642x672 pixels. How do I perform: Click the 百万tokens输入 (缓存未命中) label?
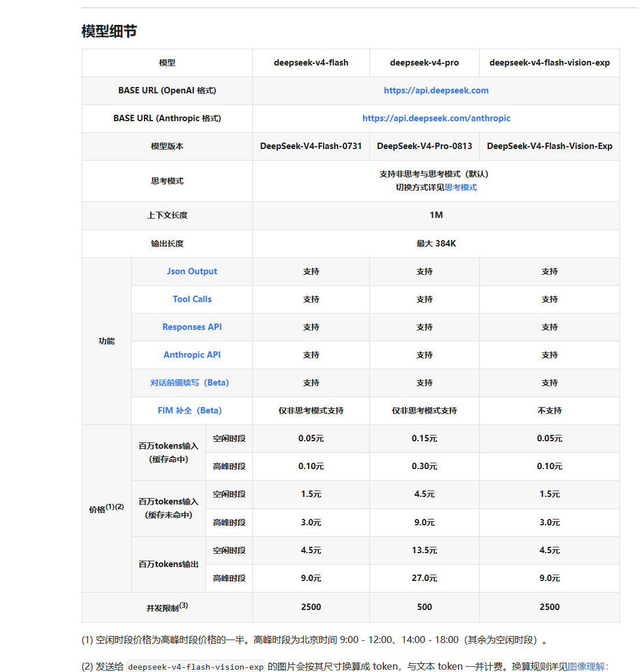coord(168,508)
